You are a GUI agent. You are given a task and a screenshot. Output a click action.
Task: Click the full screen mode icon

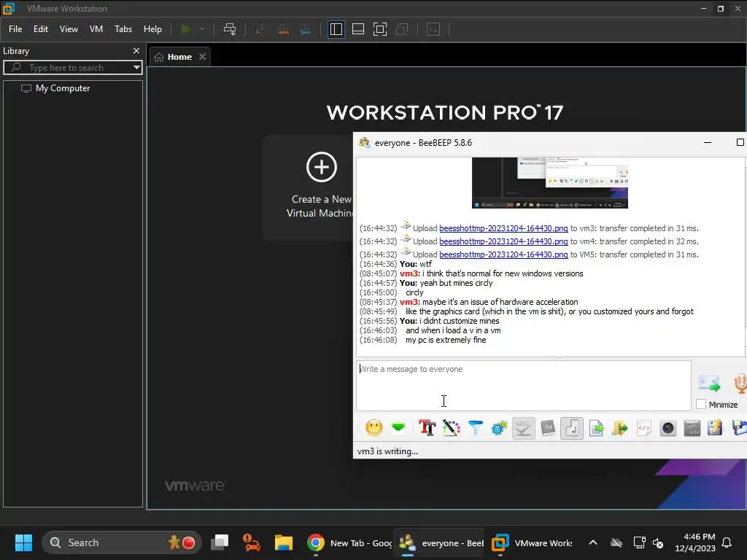379,29
